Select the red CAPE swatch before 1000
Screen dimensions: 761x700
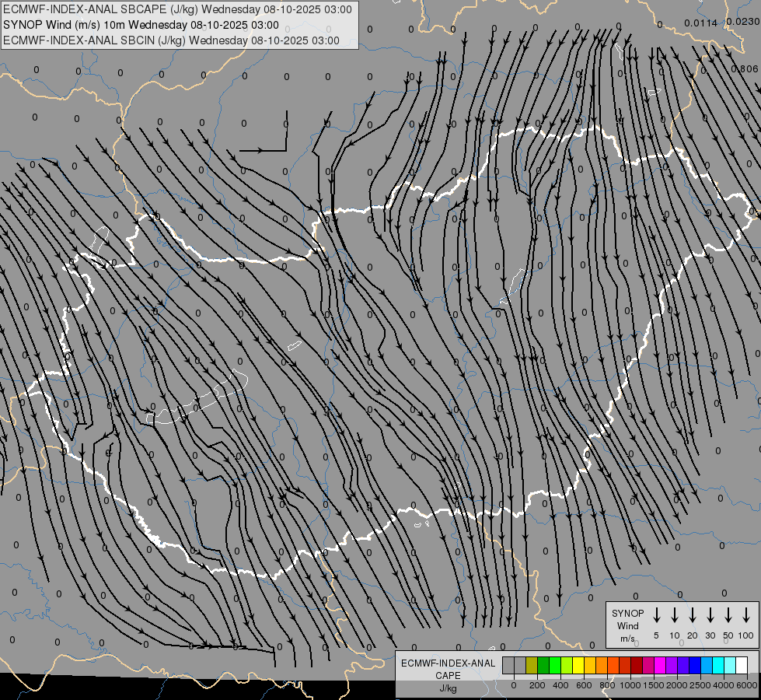click(x=625, y=665)
